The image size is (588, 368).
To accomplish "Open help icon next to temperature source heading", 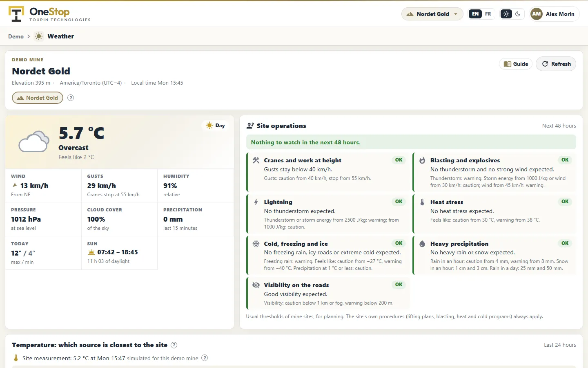I will 174,345.
